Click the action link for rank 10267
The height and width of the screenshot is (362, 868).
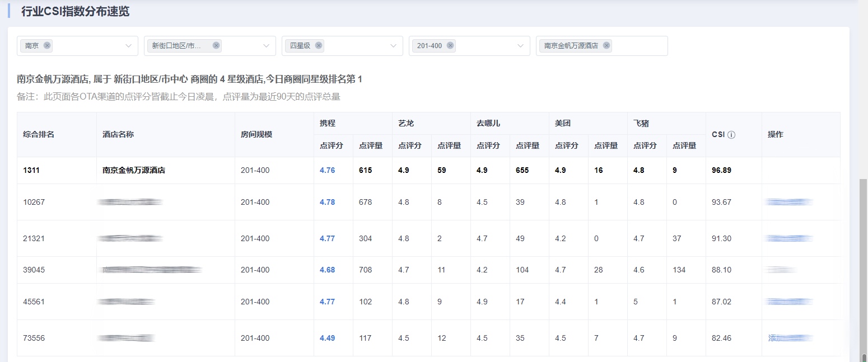click(790, 202)
